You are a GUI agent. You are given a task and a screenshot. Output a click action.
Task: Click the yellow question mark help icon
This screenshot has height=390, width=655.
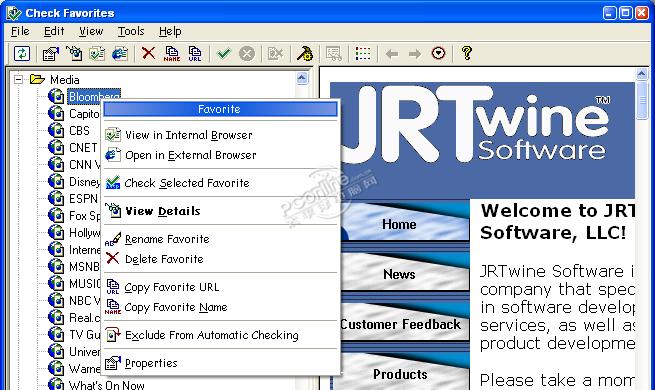pos(467,53)
